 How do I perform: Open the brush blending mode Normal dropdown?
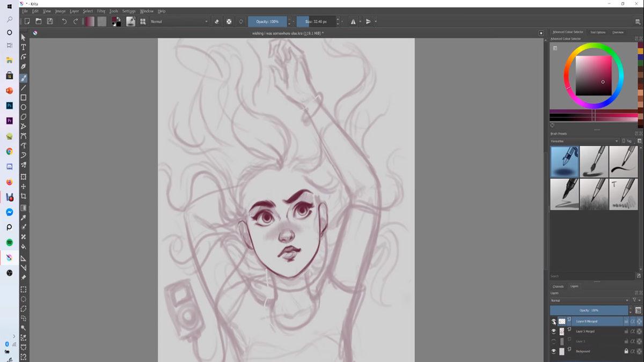point(179,21)
